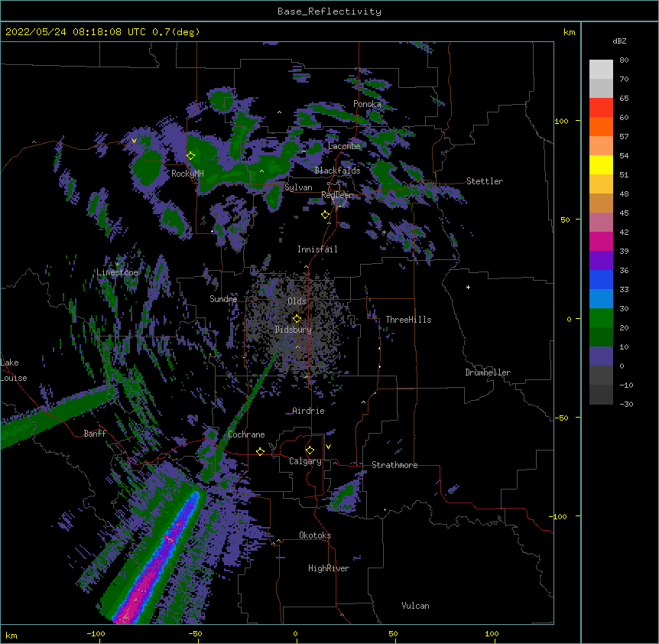Select the magenta 42 dBZ legend swatch

[x=601, y=241]
